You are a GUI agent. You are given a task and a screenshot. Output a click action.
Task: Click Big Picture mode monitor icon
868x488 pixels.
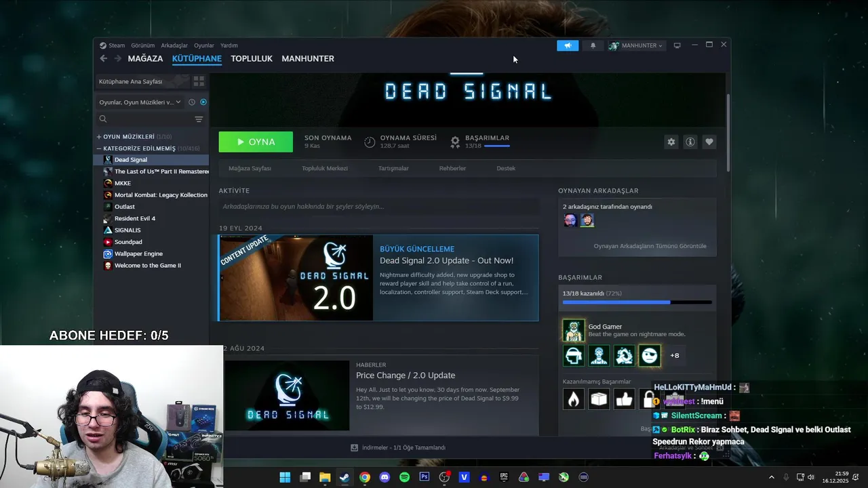pos(677,45)
